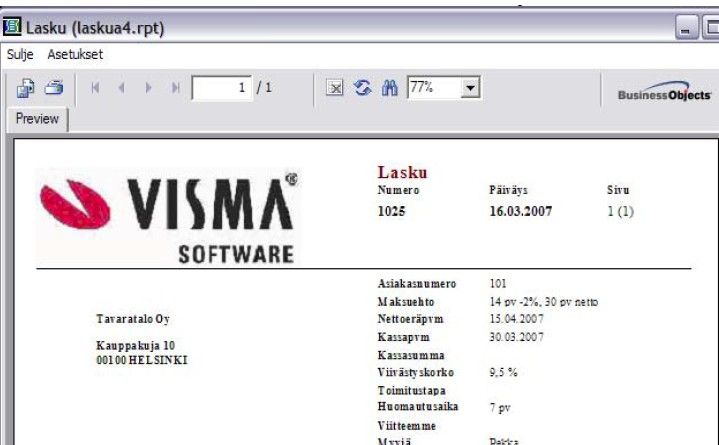
Task: Click the page count 1 (1)
Action: (620, 211)
